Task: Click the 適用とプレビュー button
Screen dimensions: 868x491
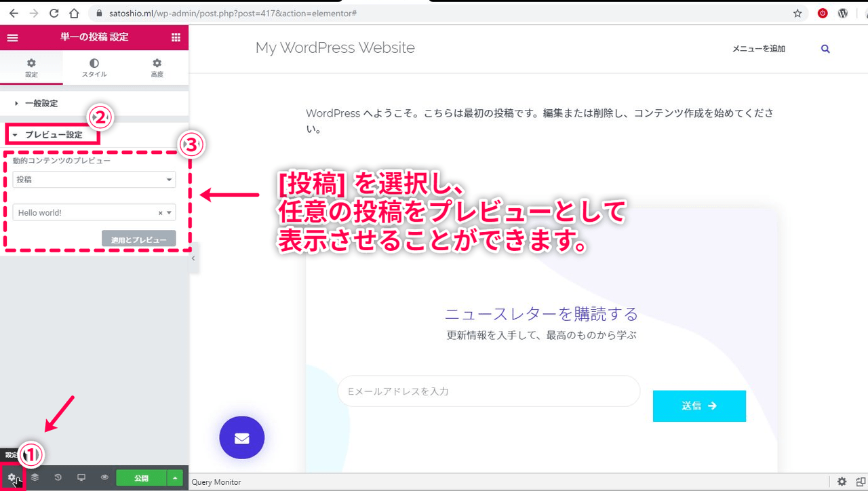Action: 138,239
